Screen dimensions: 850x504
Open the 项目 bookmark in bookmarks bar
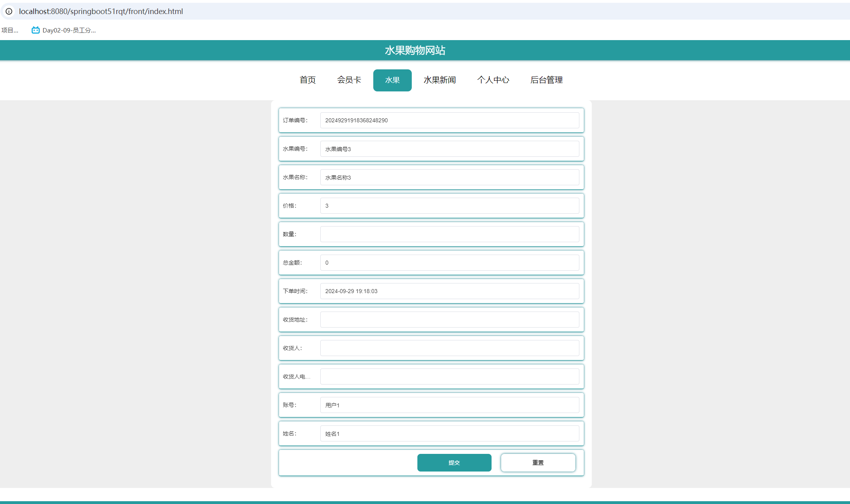pos(10,30)
